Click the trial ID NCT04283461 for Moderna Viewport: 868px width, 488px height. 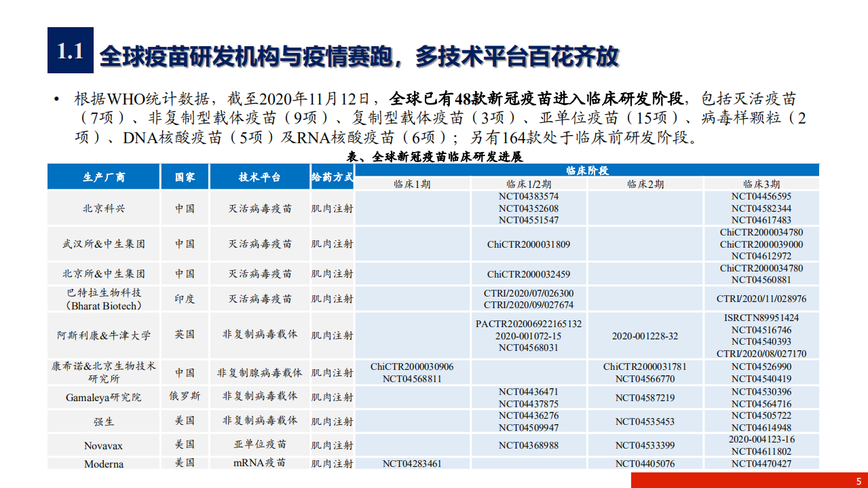coord(413,464)
